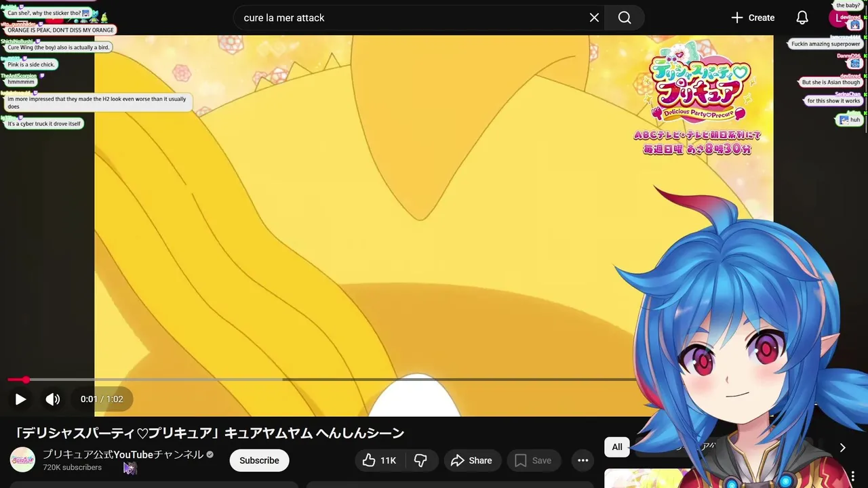This screenshot has width=868, height=488.
Task: Open the more actions ellipsis menu
Action: [x=583, y=460]
